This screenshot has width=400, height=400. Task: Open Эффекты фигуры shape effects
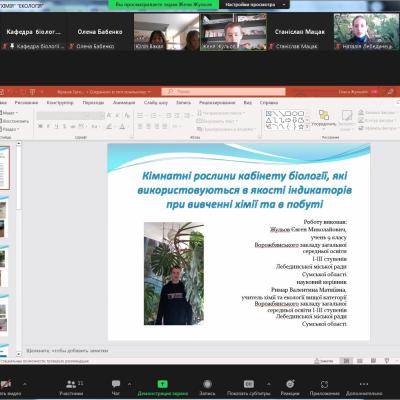378,128
